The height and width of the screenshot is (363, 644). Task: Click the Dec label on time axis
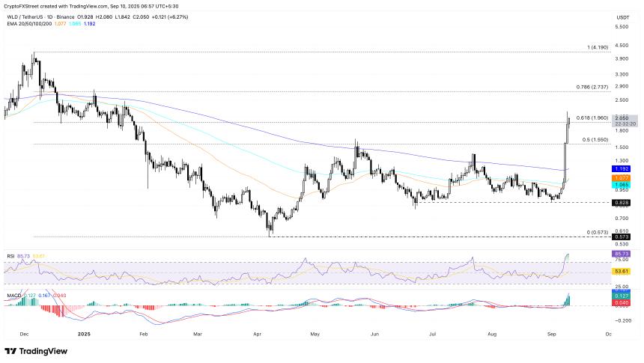click(24, 335)
